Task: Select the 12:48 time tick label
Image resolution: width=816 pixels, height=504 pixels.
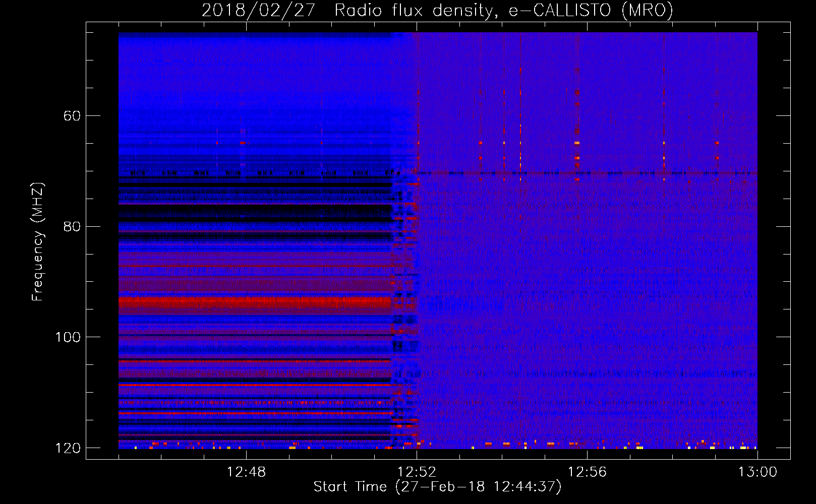Action: (246, 472)
